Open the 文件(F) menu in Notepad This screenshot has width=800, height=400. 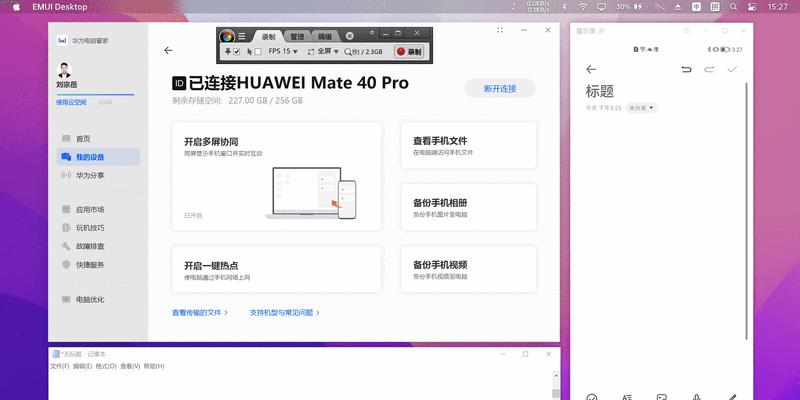point(60,366)
